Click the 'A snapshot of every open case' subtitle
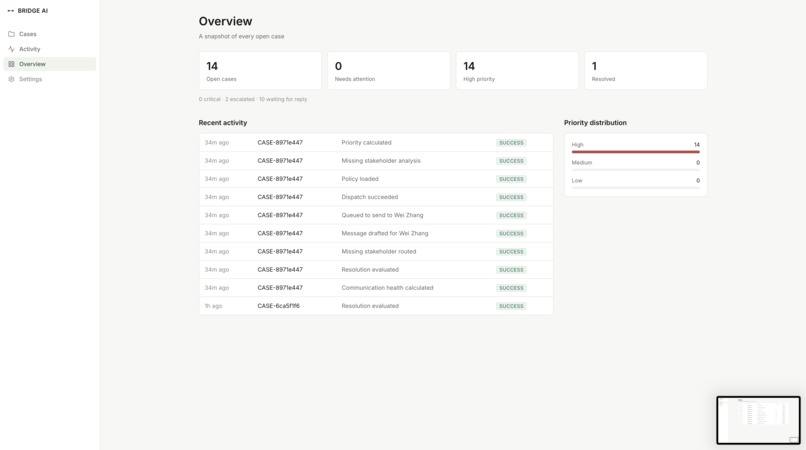This screenshot has height=450, width=806. click(241, 37)
